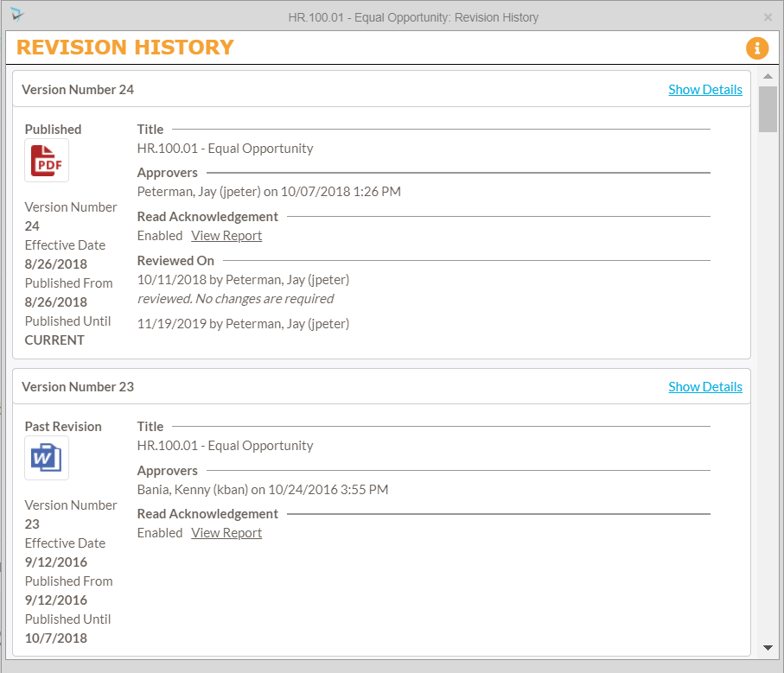
Task: Click the Past Revision status label
Action: tap(63, 426)
